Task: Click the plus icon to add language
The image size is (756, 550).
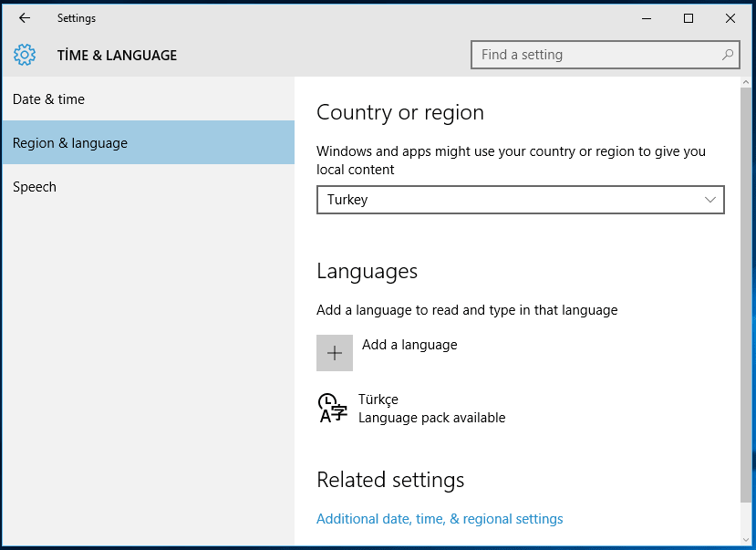Action: click(335, 353)
